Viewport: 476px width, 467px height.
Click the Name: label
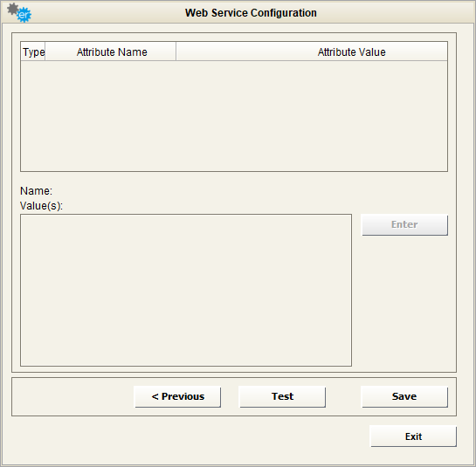tap(36, 191)
